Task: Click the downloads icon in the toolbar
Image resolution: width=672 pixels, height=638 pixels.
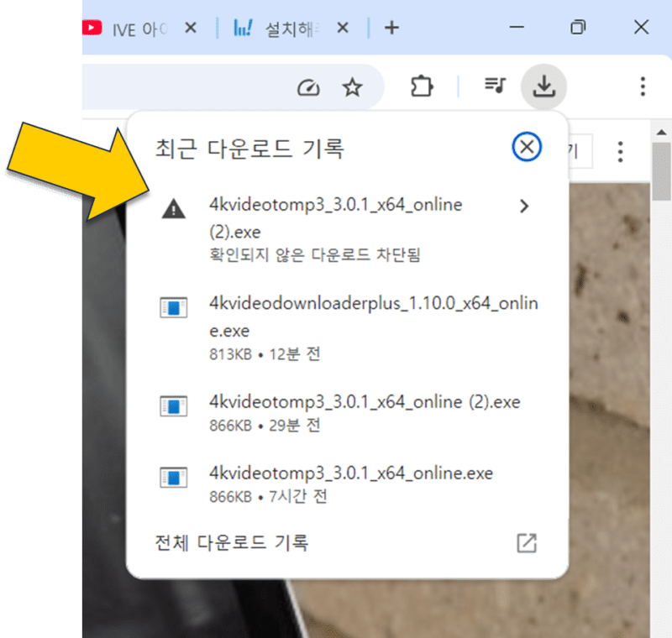Action: (x=544, y=86)
